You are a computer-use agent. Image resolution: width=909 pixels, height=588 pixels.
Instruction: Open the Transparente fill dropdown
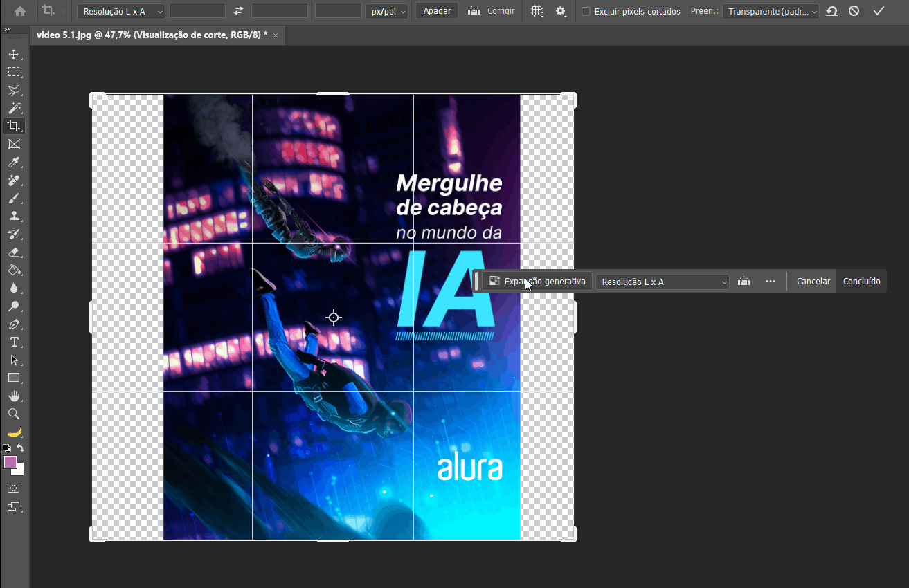[771, 11]
